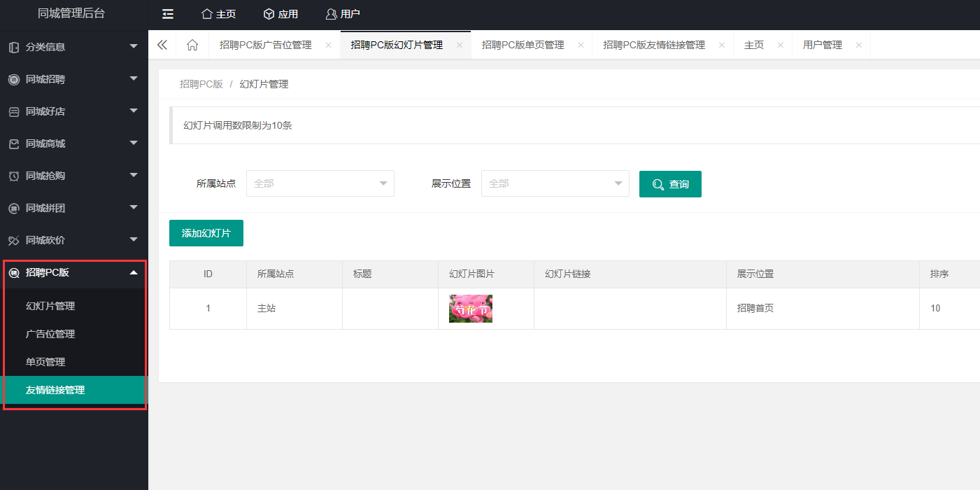This screenshot has height=490, width=980.
Task: Open the 所属站点 dropdown
Action: [x=320, y=183]
